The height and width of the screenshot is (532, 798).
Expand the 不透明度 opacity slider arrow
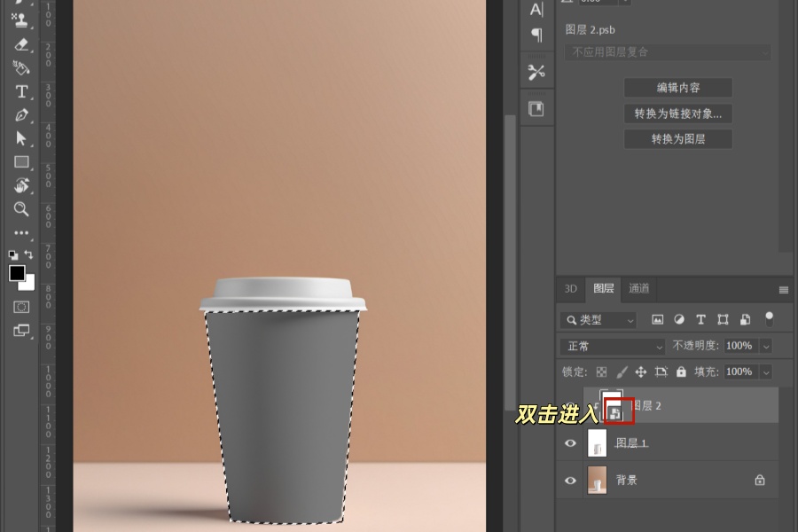point(766,346)
